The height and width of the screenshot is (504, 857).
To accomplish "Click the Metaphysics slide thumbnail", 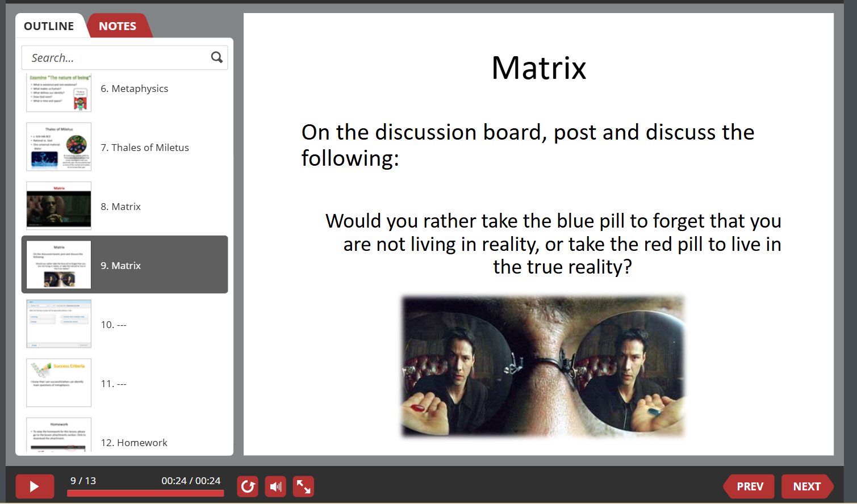I will click(58, 93).
